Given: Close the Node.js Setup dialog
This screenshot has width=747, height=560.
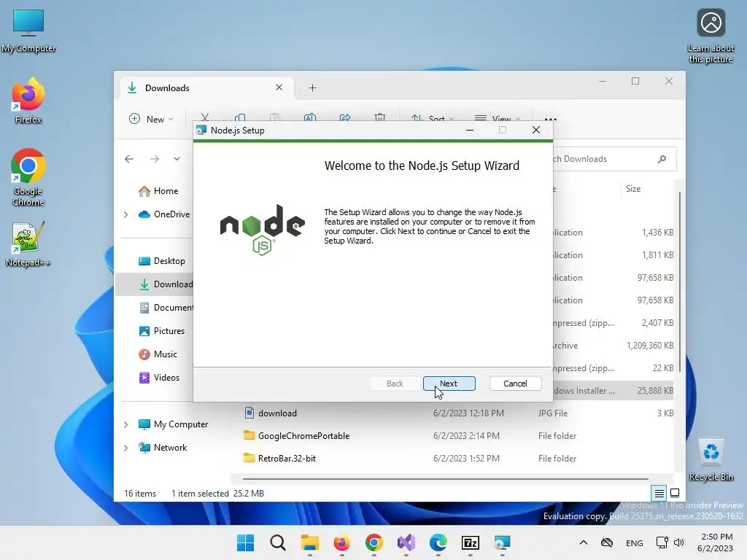Looking at the screenshot, I should 536,130.
